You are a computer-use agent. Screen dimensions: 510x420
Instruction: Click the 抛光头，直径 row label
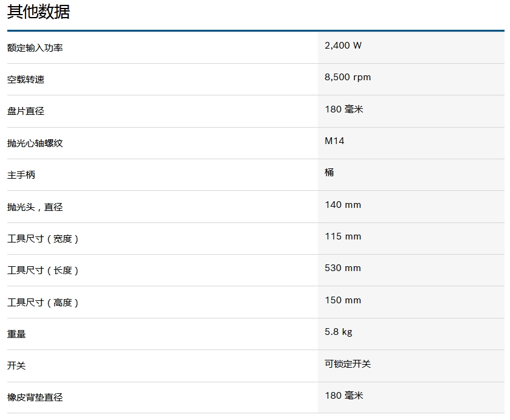coord(35,207)
